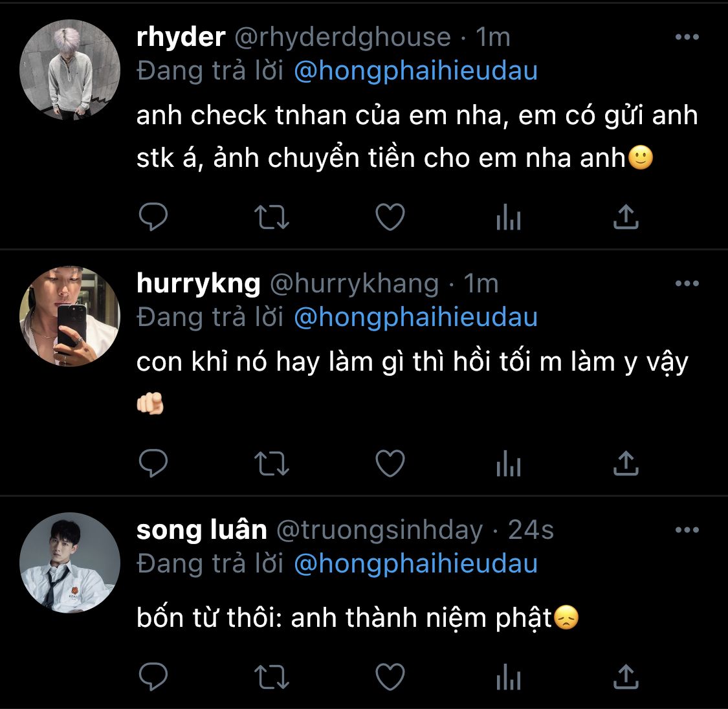Viewport: 728px width, 709px height.
Task: Like rhyder's tweet
Action: tap(390, 217)
